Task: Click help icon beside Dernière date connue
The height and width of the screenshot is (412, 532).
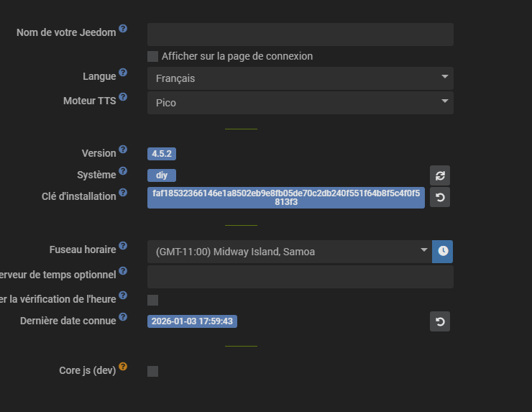Action: (x=123, y=317)
